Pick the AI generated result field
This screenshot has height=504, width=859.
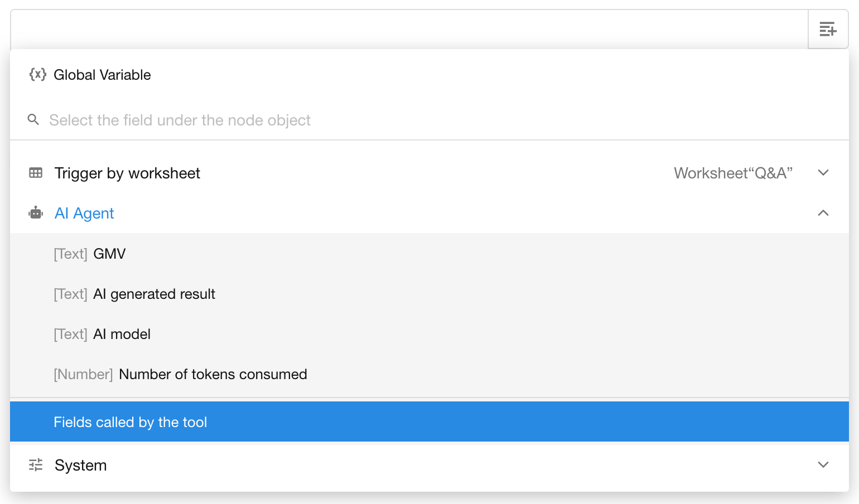coord(154,294)
